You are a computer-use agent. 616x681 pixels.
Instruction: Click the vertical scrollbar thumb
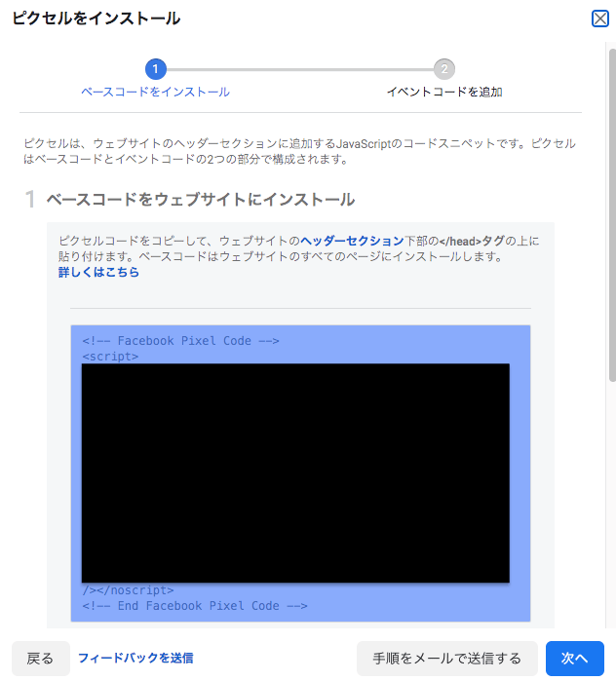(612, 215)
